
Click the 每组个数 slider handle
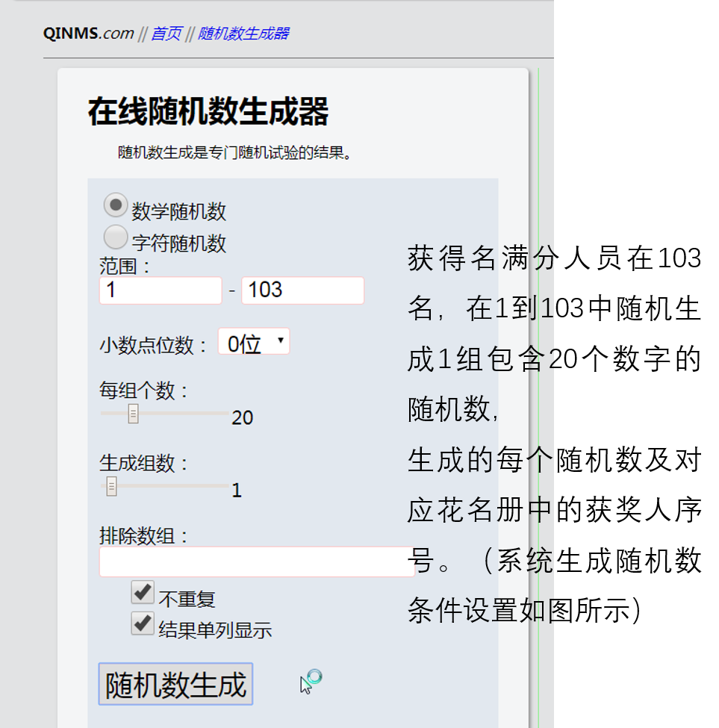[x=133, y=413]
